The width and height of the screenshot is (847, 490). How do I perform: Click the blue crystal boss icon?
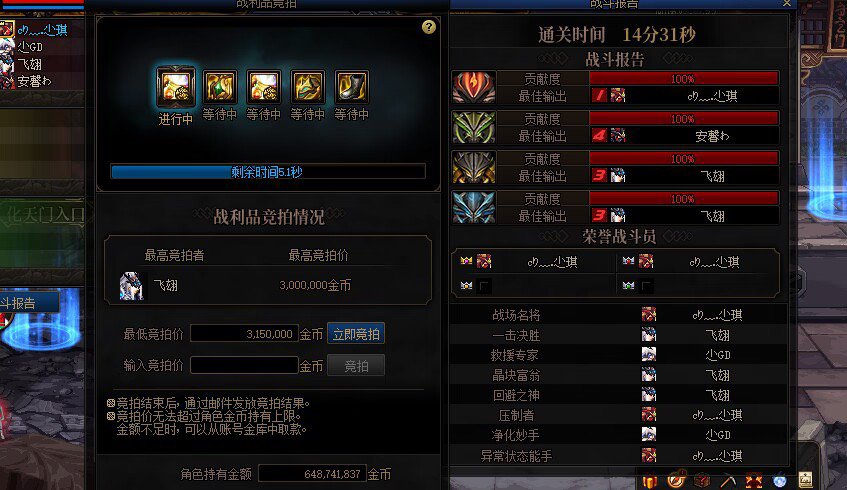(x=474, y=207)
